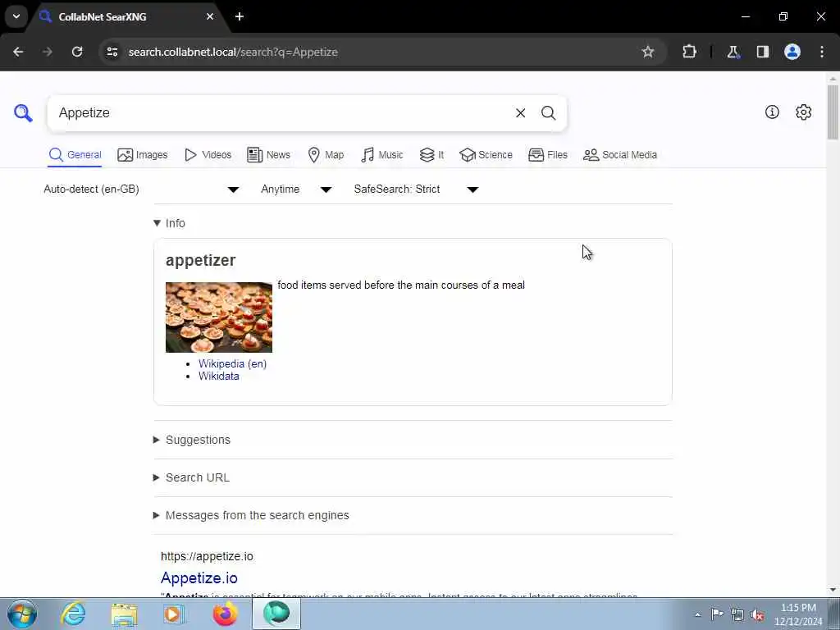
Task: Click the address bar URL
Action: coord(233,52)
